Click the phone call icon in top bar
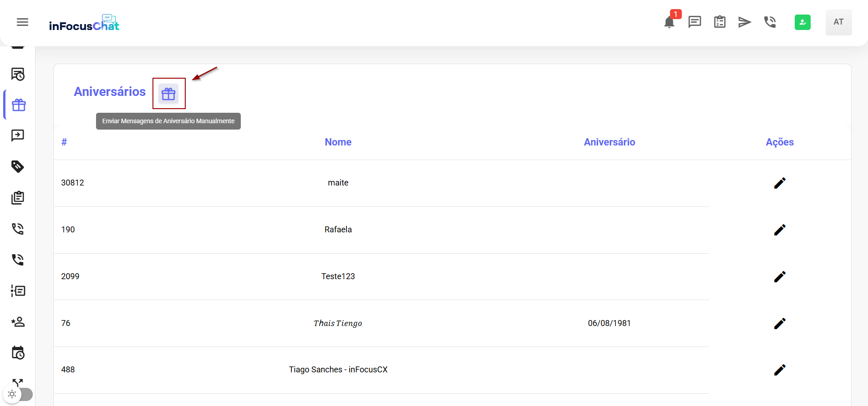868x406 pixels. (770, 22)
